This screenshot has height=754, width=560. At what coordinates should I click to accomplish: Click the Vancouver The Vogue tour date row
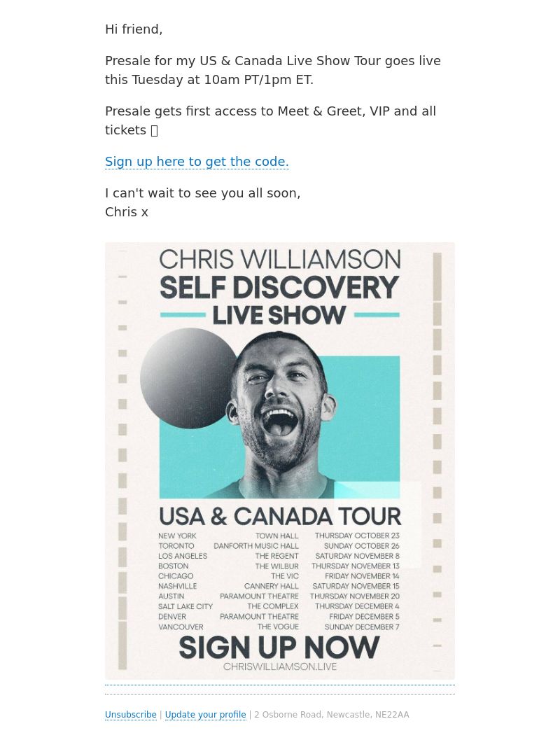(279, 627)
